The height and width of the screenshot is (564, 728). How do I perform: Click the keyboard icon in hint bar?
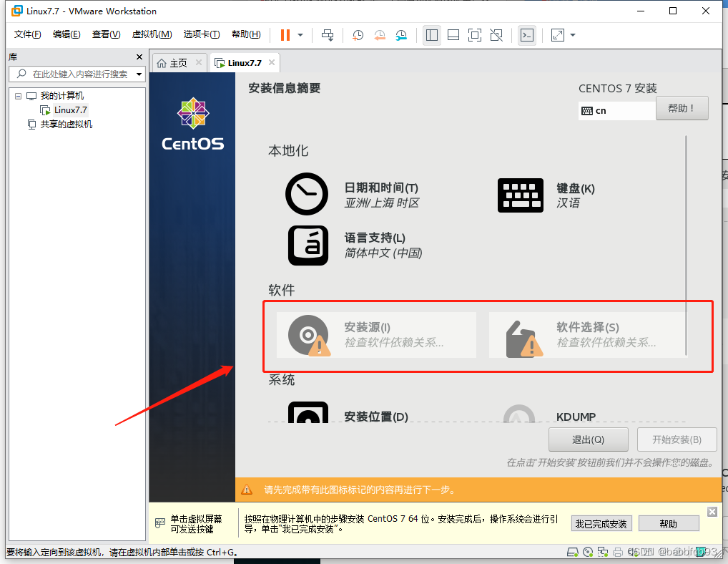pos(159,523)
